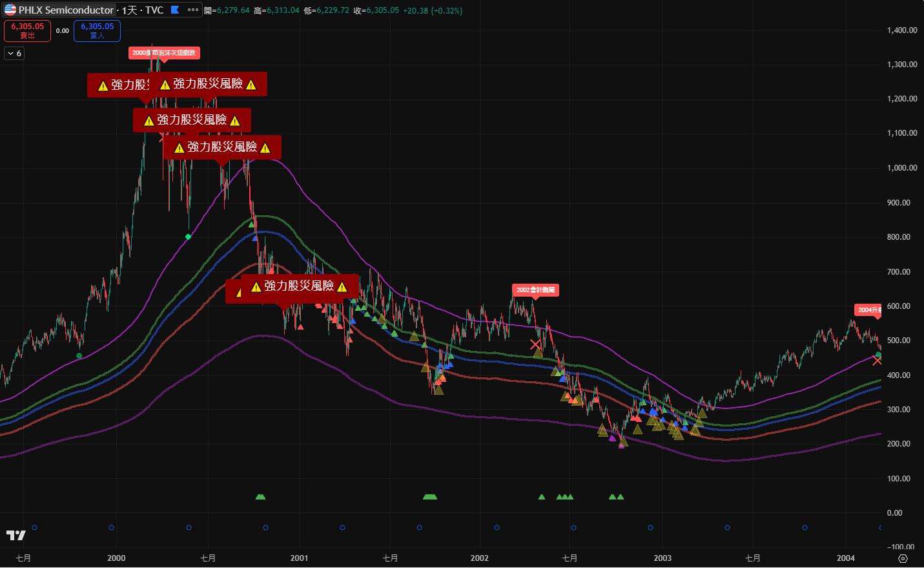Image resolution: width=924 pixels, height=568 pixels.
Task: Click the blue flag icon beside TVC
Action: [x=174, y=10]
